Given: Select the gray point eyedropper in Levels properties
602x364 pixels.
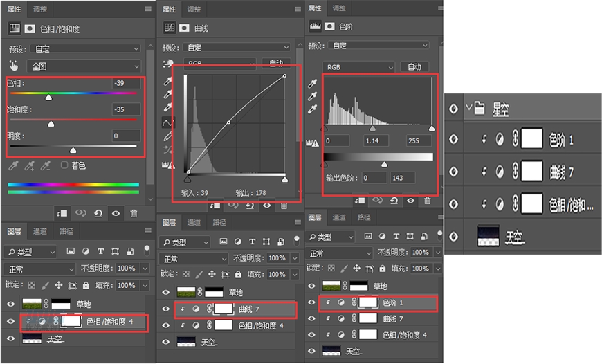Looking at the screenshot, I should [313, 96].
